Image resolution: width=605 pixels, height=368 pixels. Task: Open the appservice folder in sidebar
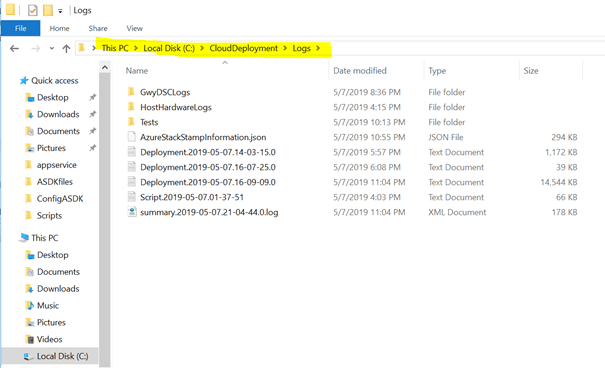(x=57, y=165)
